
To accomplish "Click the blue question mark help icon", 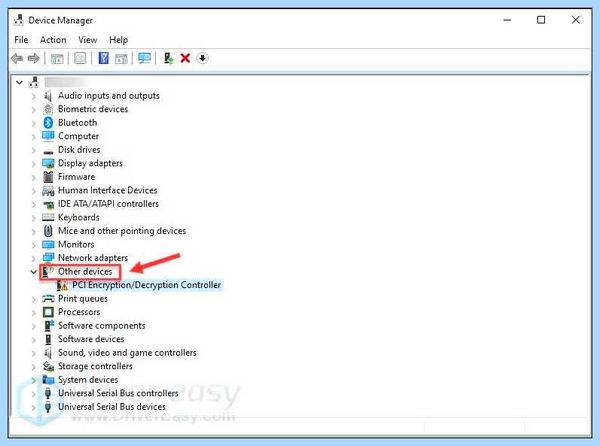I will pyautogui.click(x=103, y=58).
